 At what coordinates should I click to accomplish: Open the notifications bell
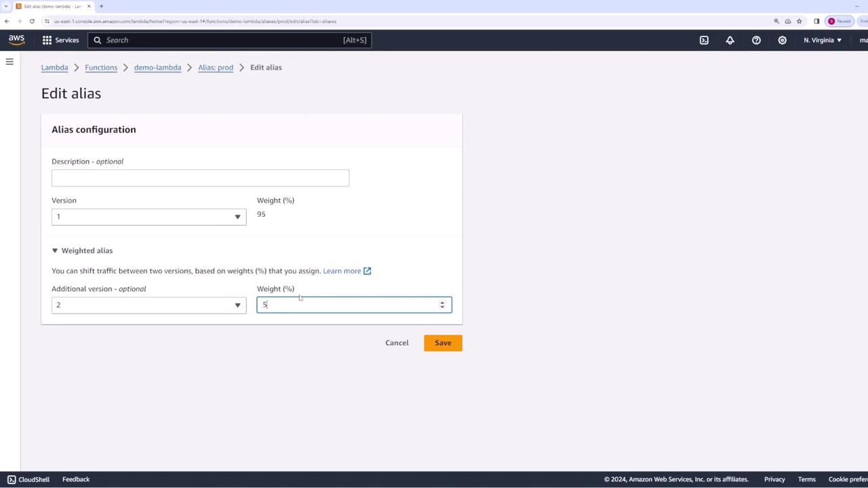(730, 40)
